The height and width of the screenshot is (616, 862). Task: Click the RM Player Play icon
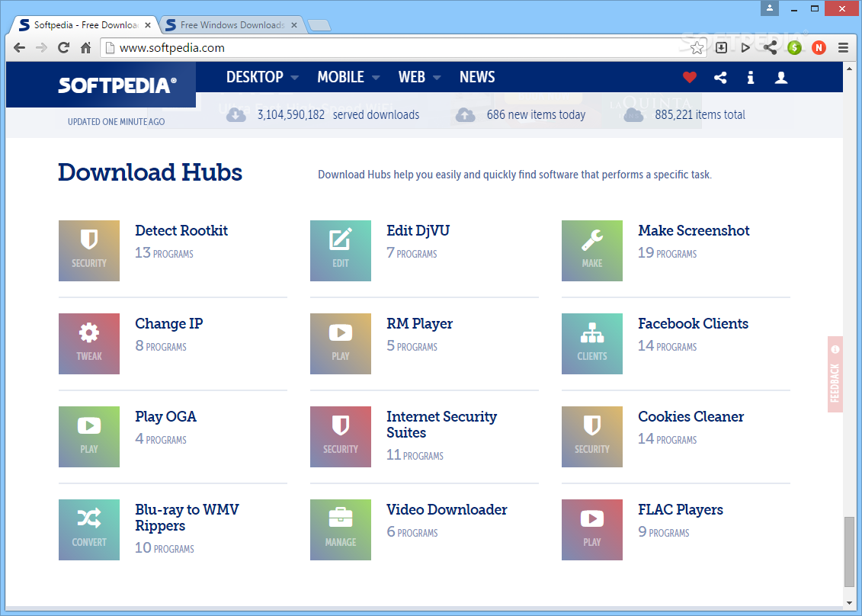coord(340,344)
